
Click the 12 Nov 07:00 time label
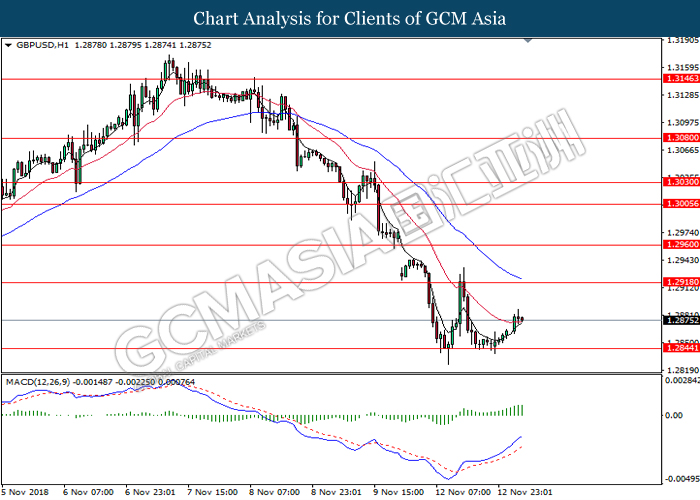(463, 492)
